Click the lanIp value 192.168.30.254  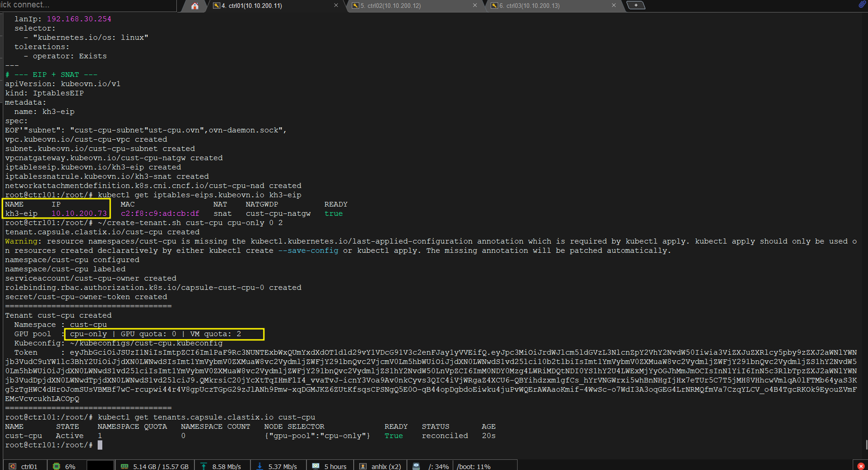[x=79, y=19]
